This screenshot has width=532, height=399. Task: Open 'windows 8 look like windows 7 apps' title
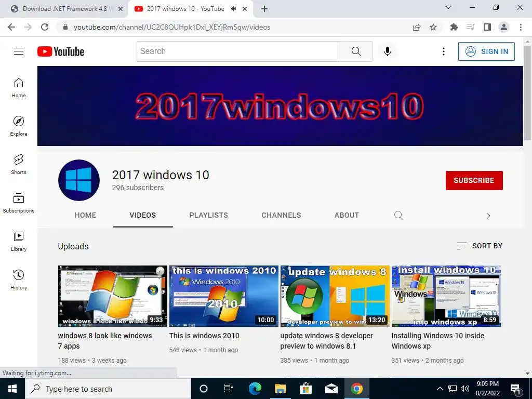click(105, 341)
